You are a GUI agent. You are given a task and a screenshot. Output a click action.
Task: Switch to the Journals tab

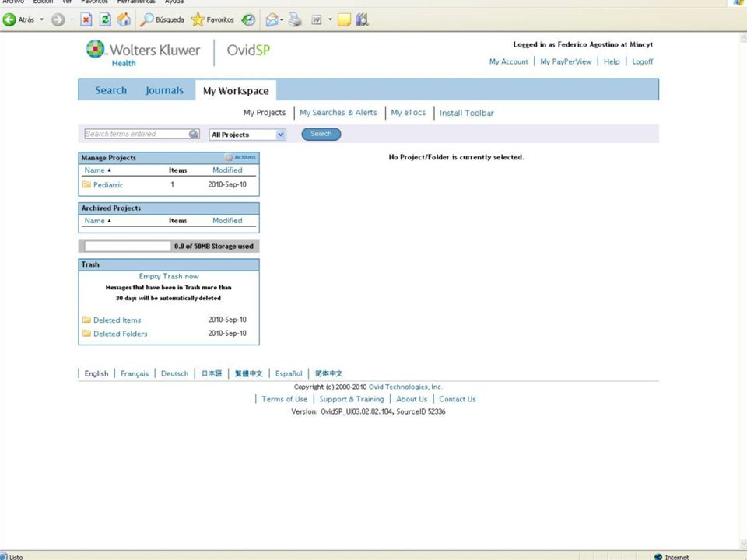pos(164,90)
